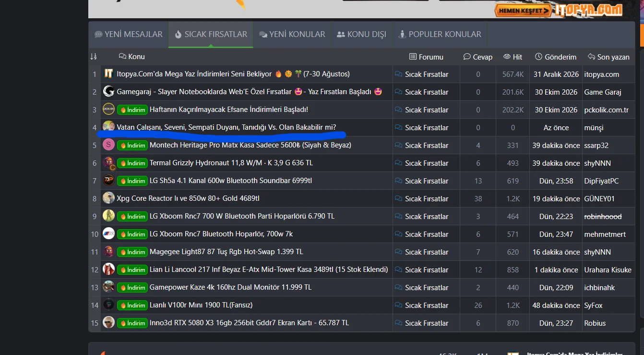Open the Vatan Çalışanı, Seveni thread
This screenshot has width=644, height=355.
(x=227, y=127)
